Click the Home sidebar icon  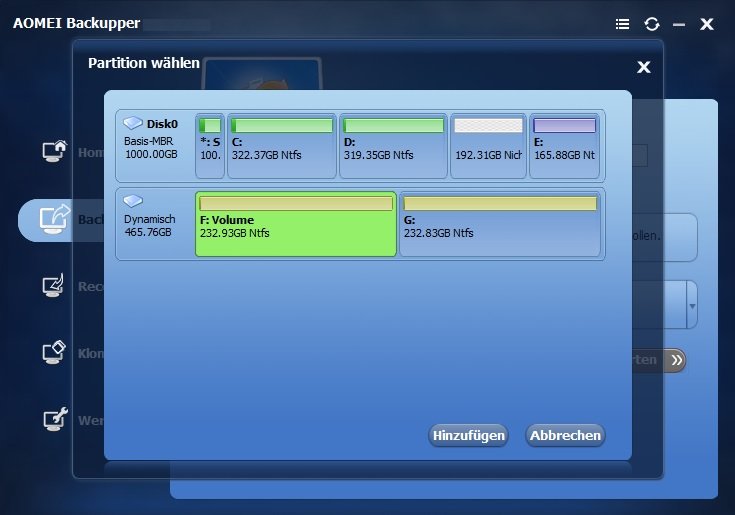tap(54, 151)
